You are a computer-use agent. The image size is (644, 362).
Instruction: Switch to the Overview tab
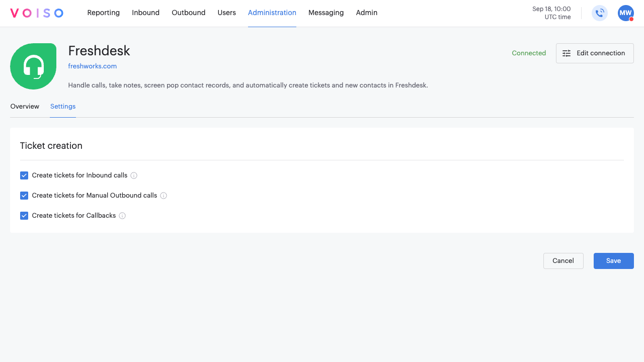25,107
